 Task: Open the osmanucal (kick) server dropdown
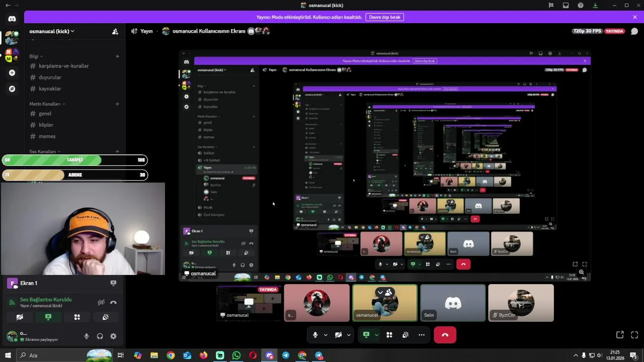52,31
